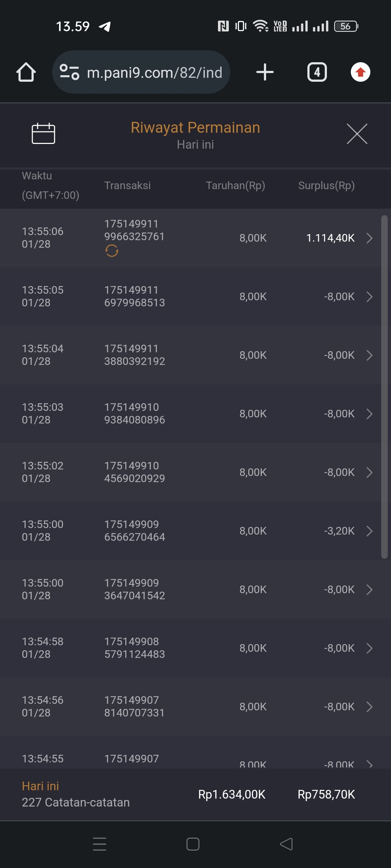The image size is (391, 868).
Task: Tap the red update arrow icon
Action: tap(360, 72)
